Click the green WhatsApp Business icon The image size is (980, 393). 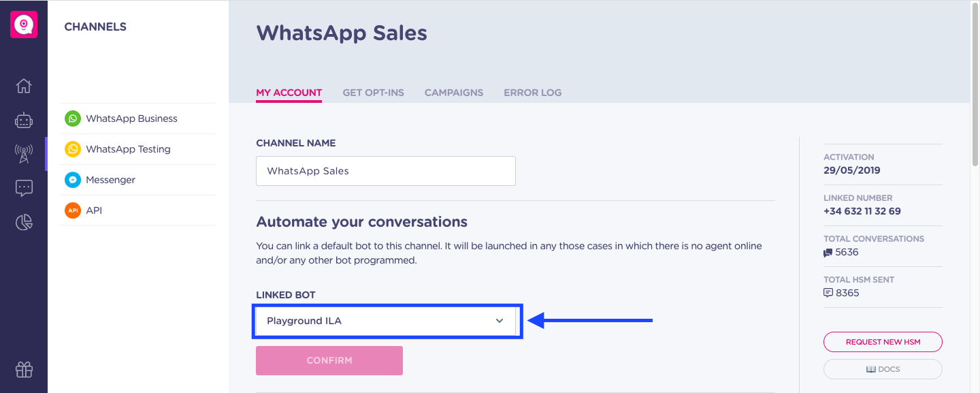pyautogui.click(x=73, y=119)
